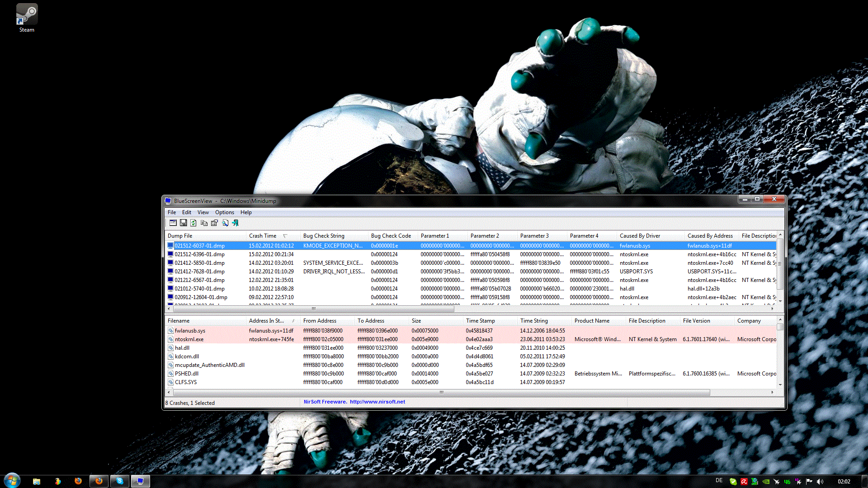The image size is (868, 488).
Task: Select the 021412-7628-01.dmp crash row
Action: pos(199,272)
